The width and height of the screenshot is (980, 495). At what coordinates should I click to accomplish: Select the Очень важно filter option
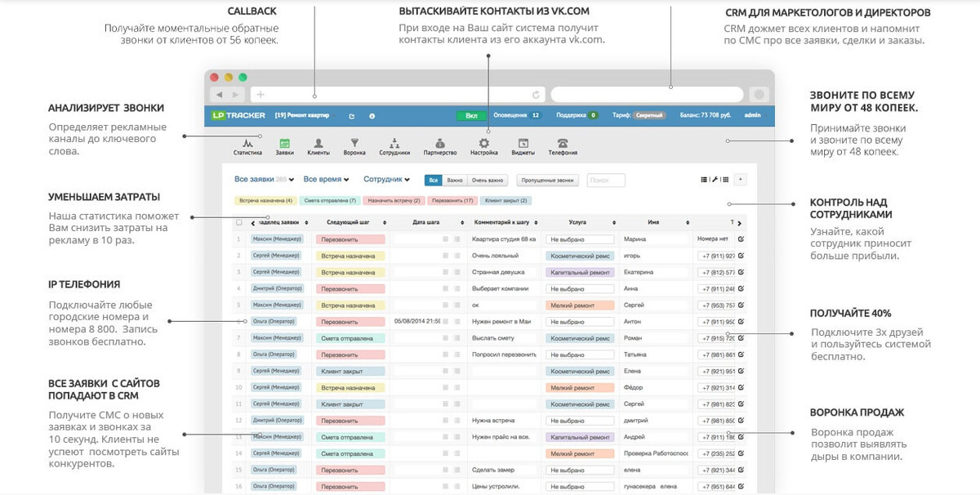click(487, 180)
